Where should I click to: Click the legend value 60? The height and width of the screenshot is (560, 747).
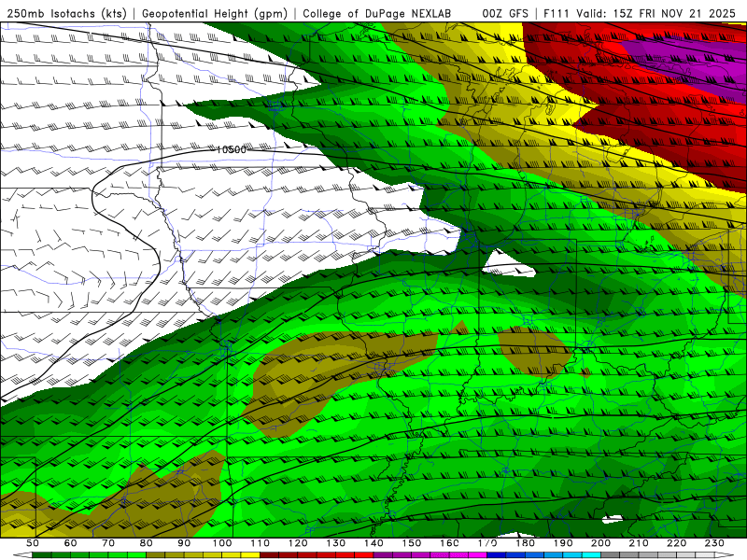tap(70, 543)
